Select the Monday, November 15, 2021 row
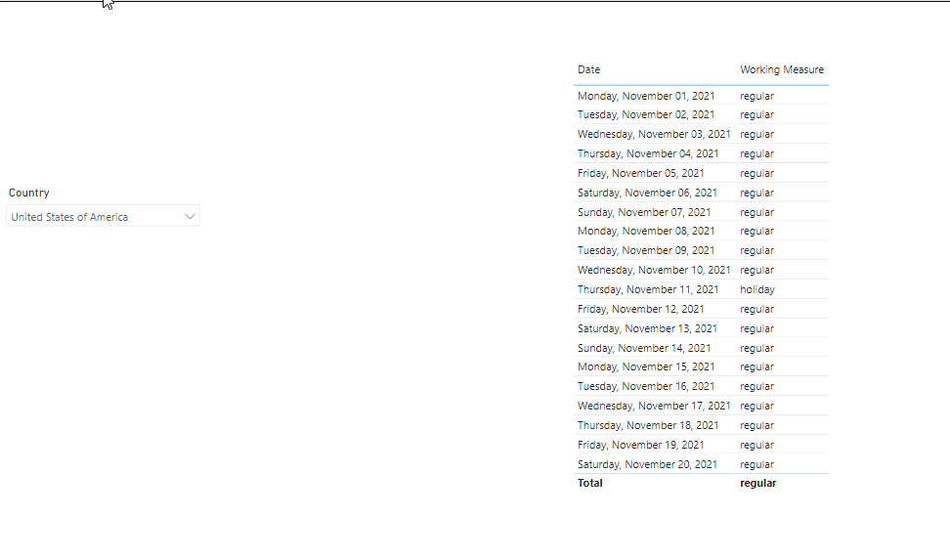Viewport: 950px width, 560px height. pyautogui.click(x=701, y=366)
